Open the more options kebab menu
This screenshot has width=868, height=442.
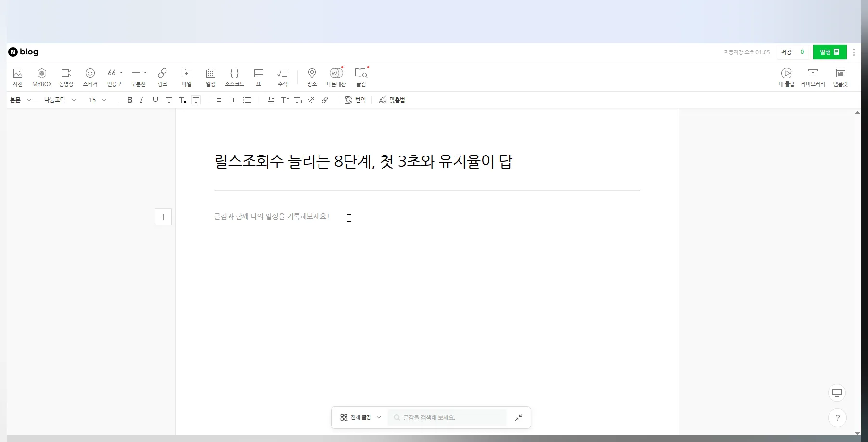pos(854,52)
